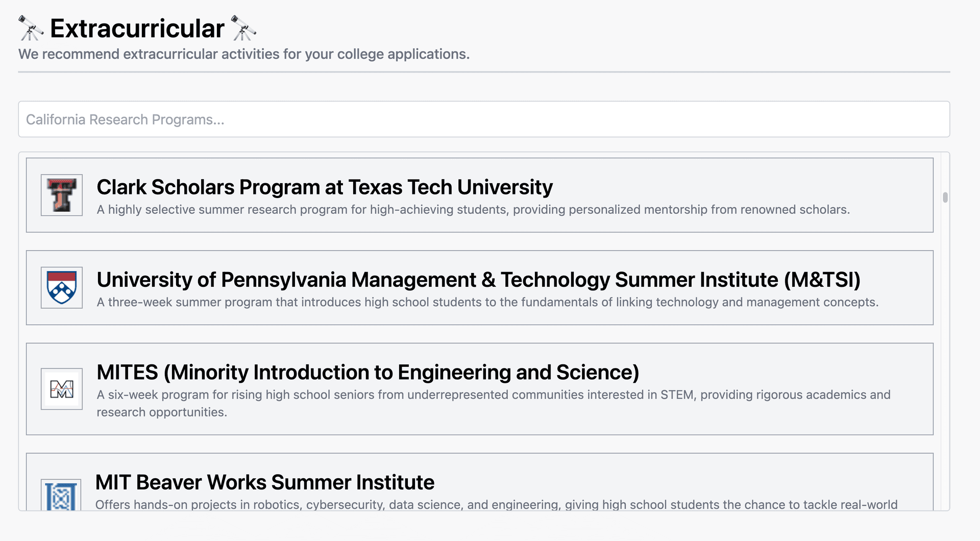The height and width of the screenshot is (541, 980).
Task: Click the M&TSI three-week program description
Action: (487, 302)
